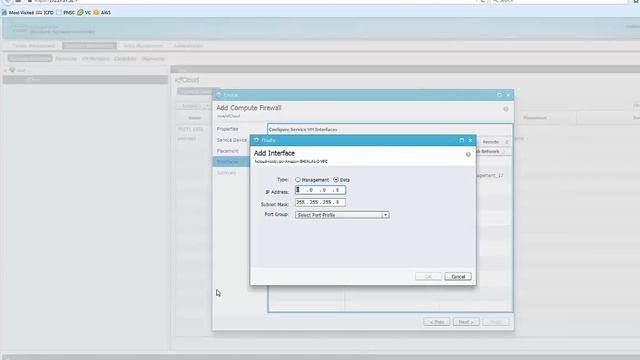Image resolution: width=640 pixels, height=360 pixels.
Task: Open help icon in Add Interface dialog
Action: tap(468, 154)
